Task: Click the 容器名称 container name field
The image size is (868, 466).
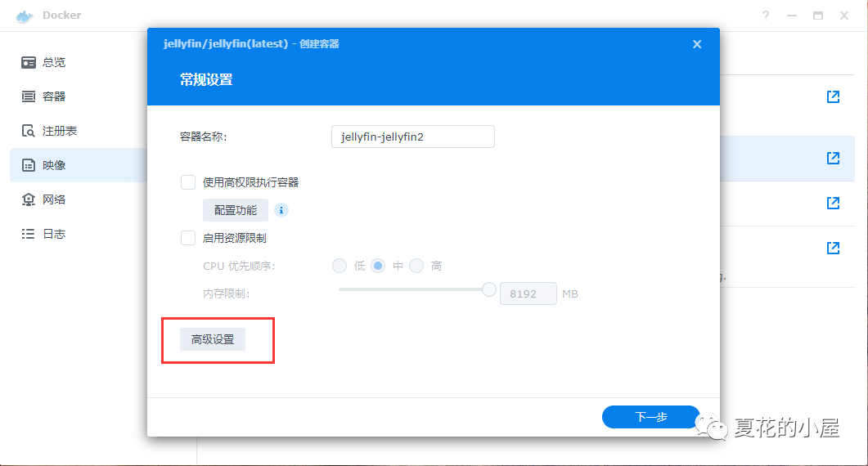Action: point(412,137)
